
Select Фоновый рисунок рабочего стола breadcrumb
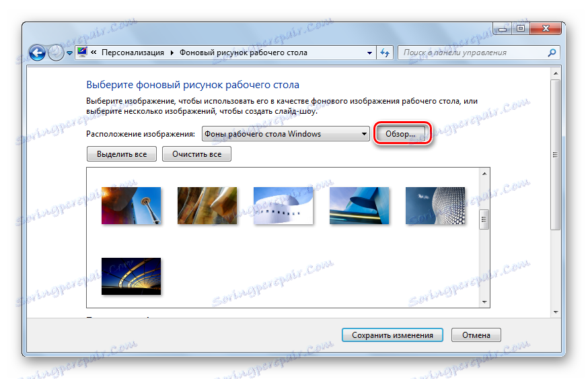243,53
